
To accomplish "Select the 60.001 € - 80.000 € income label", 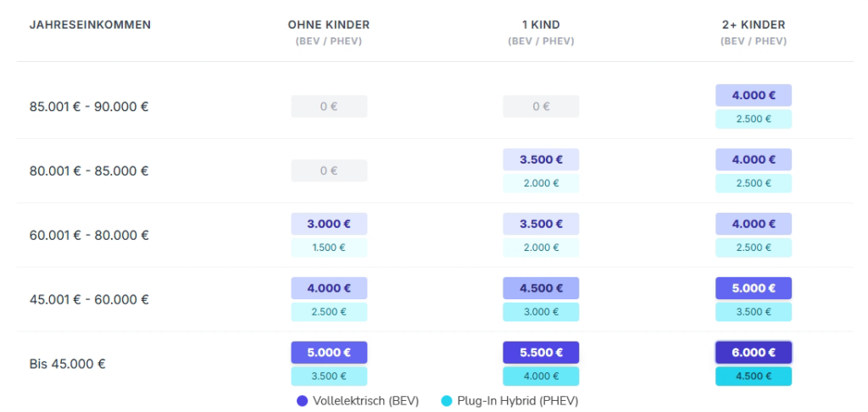I will (x=89, y=235).
